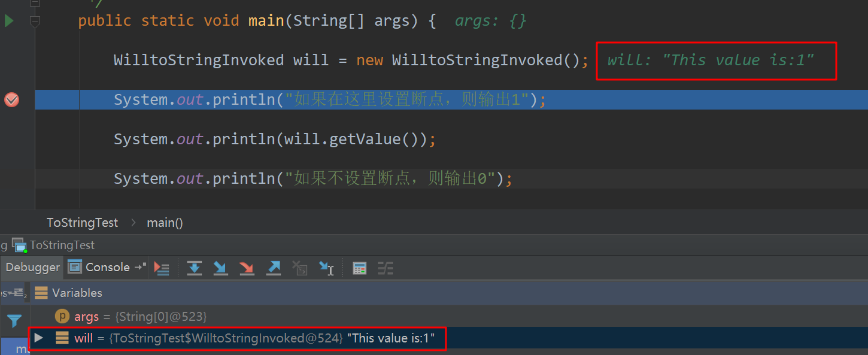868x355 pixels.
Task: Open the Evaluate Expression calculator icon
Action: pyautogui.click(x=359, y=268)
